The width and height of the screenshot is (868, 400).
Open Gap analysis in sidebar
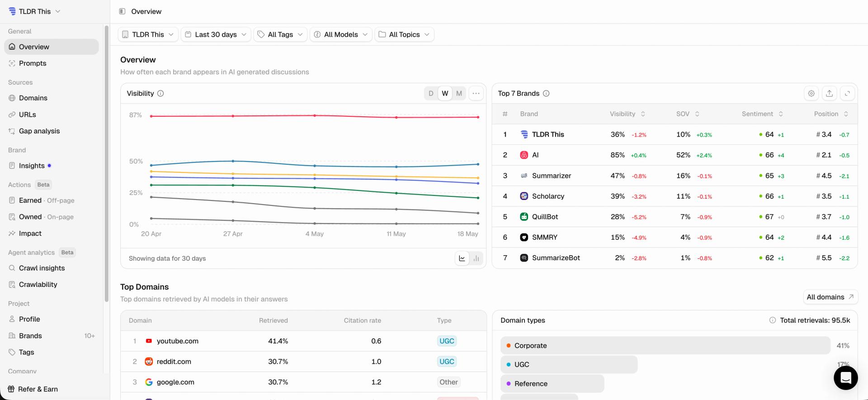52,131
